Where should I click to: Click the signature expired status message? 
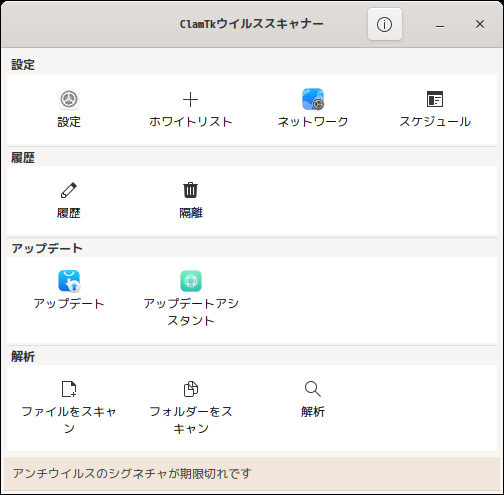coord(132,473)
